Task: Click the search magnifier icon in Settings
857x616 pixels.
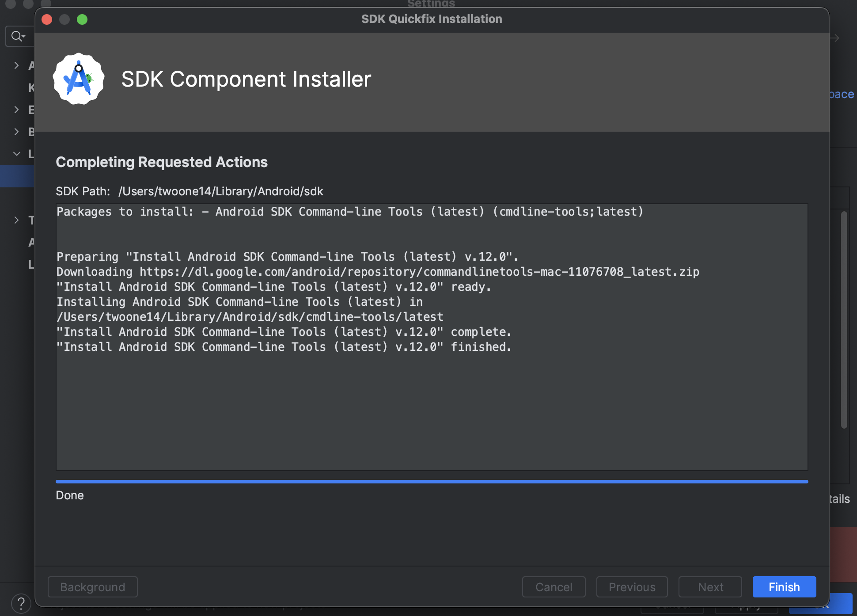Action: tap(17, 36)
